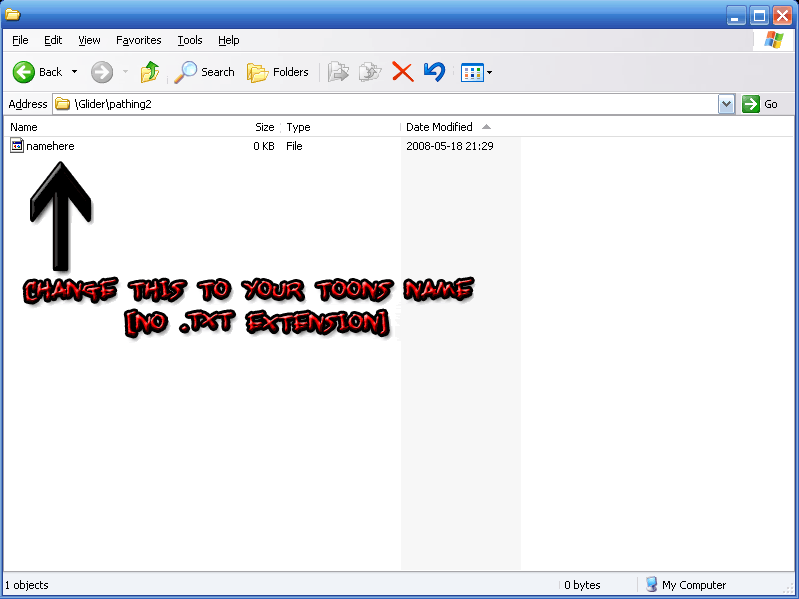Click the namehere file icon
The height and width of the screenshot is (599, 799).
pos(17,146)
